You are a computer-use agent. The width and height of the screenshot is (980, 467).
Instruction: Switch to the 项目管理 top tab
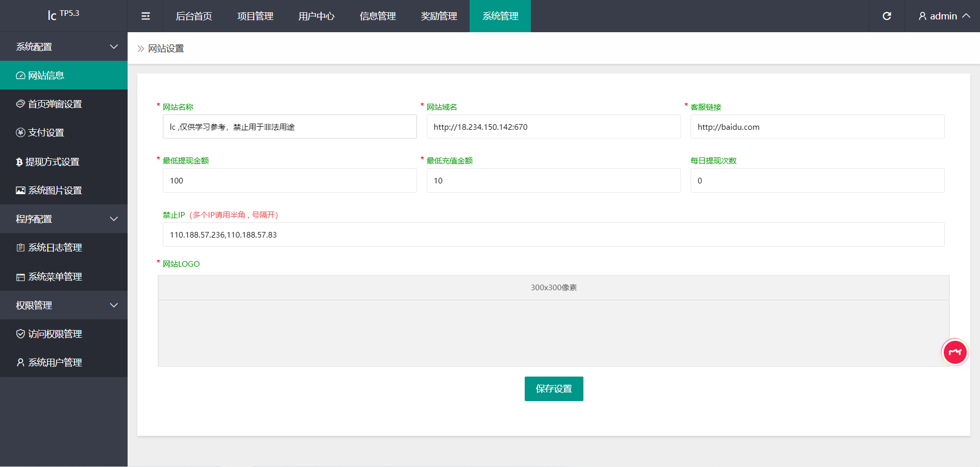(255, 16)
